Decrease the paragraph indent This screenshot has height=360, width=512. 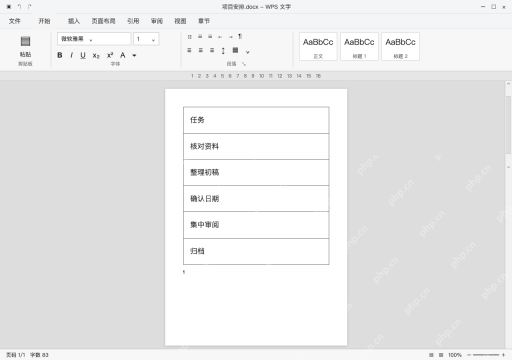coord(220,37)
